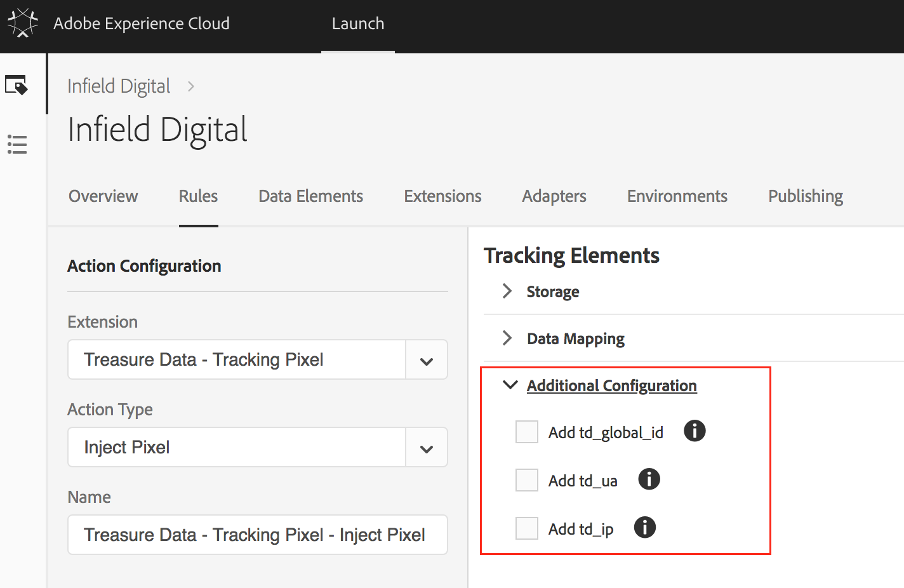Viewport: 904px width, 588px height.
Task: Click the Tracking Elements heading
Action: tap(571, 255)
